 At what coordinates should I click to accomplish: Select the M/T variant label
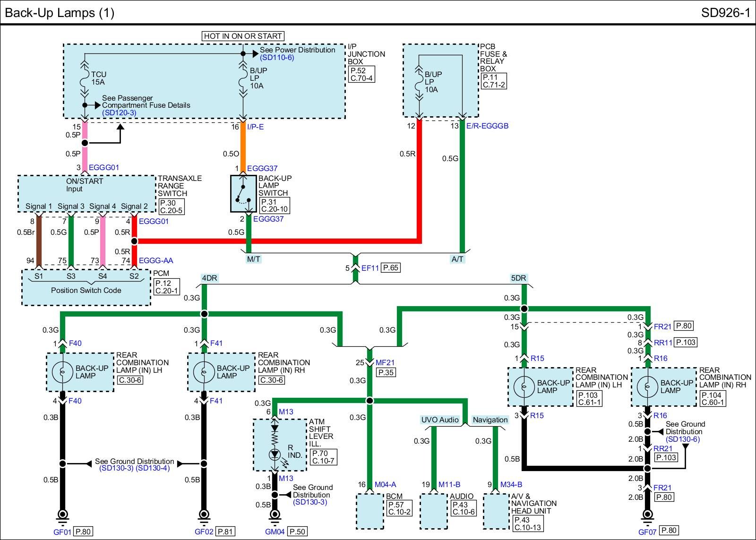(x=254, y=259)
